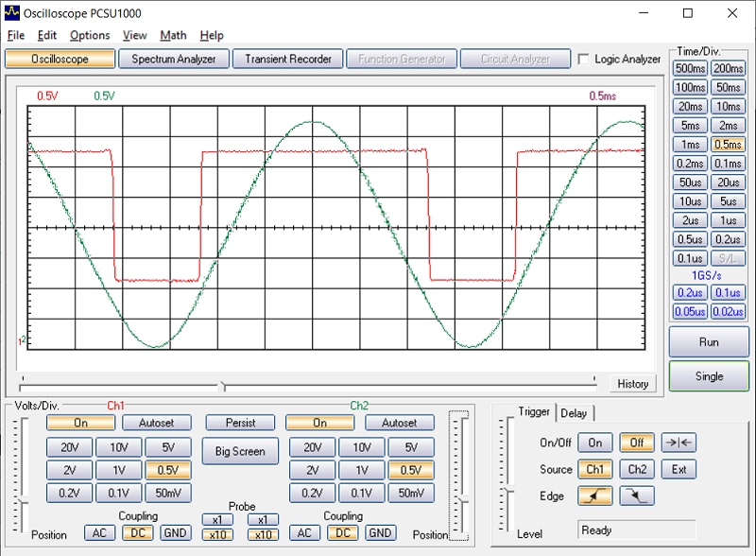Open the Options menu

tap(90, 35)
